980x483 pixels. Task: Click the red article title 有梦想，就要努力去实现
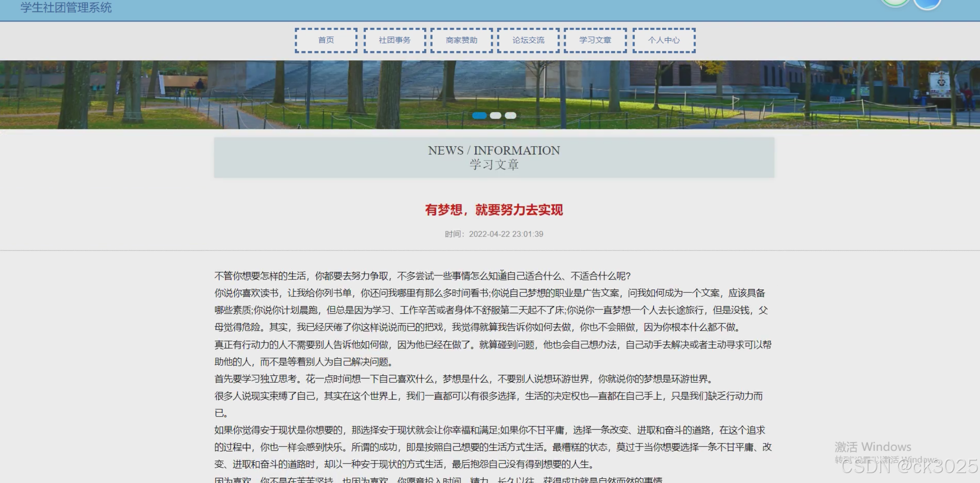pos(494,210)
